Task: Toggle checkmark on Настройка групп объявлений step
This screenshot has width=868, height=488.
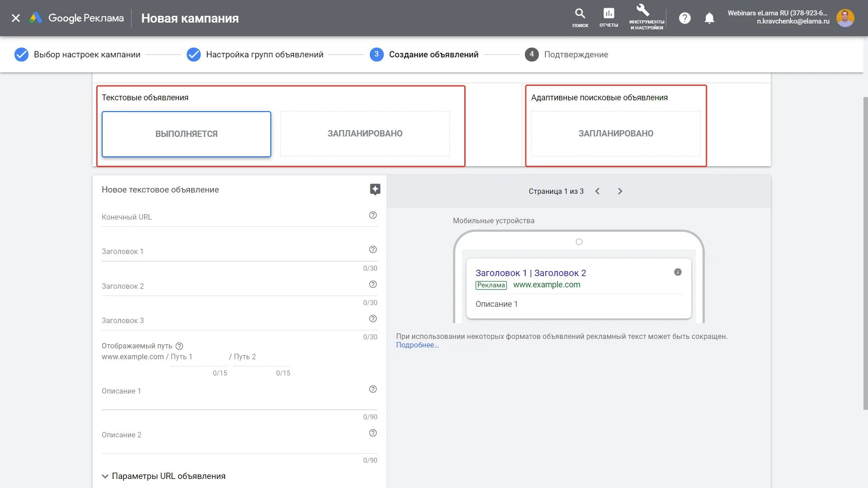Action: click(193, 54)
